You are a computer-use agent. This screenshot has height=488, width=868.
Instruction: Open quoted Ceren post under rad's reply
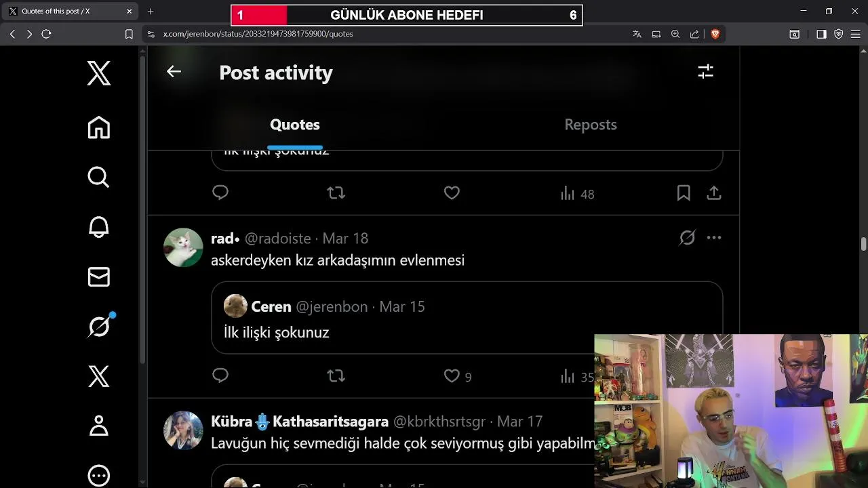pos(467,318)
